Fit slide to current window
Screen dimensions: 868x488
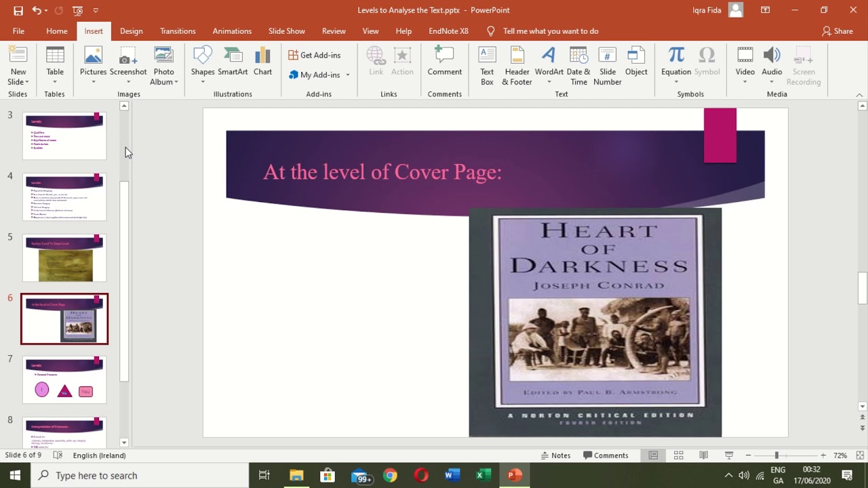click(x=860, y=455)
